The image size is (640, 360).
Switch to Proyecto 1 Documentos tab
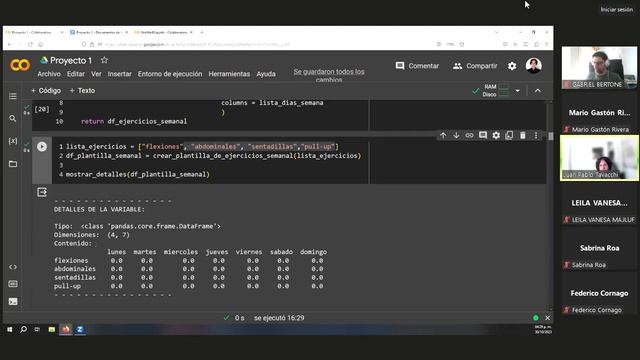click(99, 32)
